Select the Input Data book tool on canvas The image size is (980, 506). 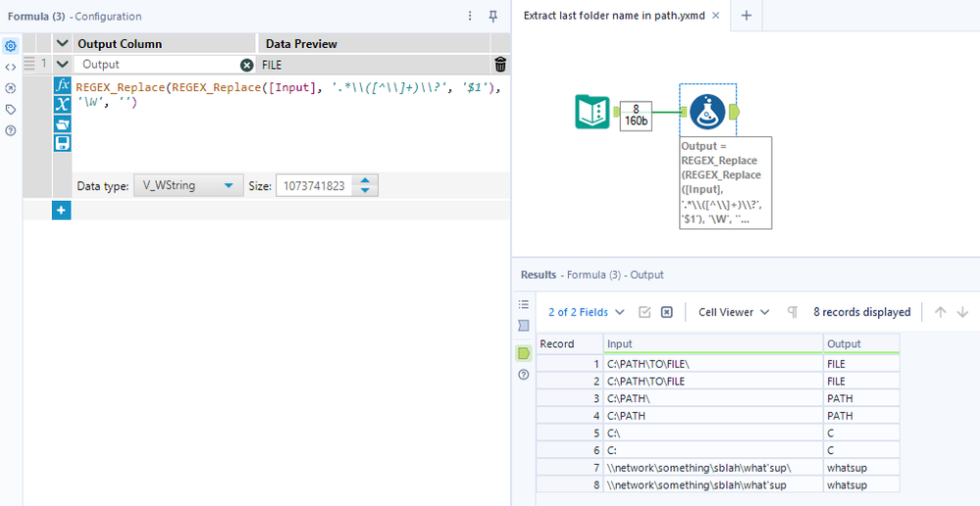pos(593,113)
